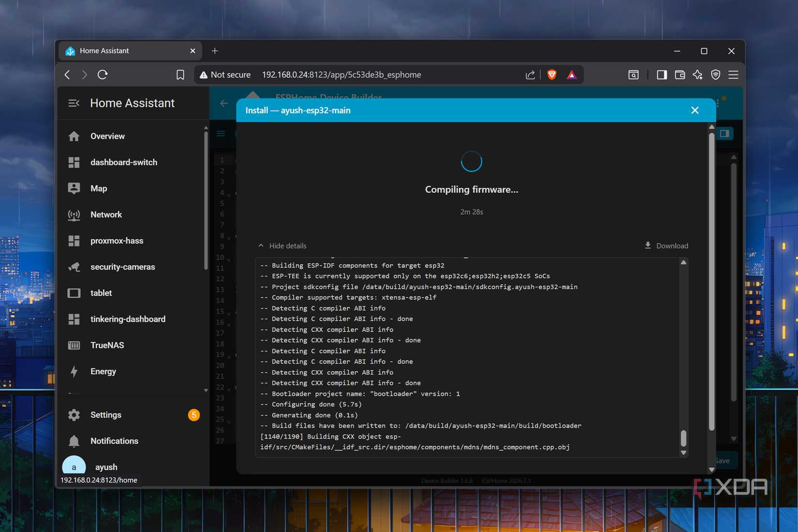Close the Home Assistant browser tab
The width and height of the screenshot is (798, 532).
pyautogui.click(x=193, y=51)
